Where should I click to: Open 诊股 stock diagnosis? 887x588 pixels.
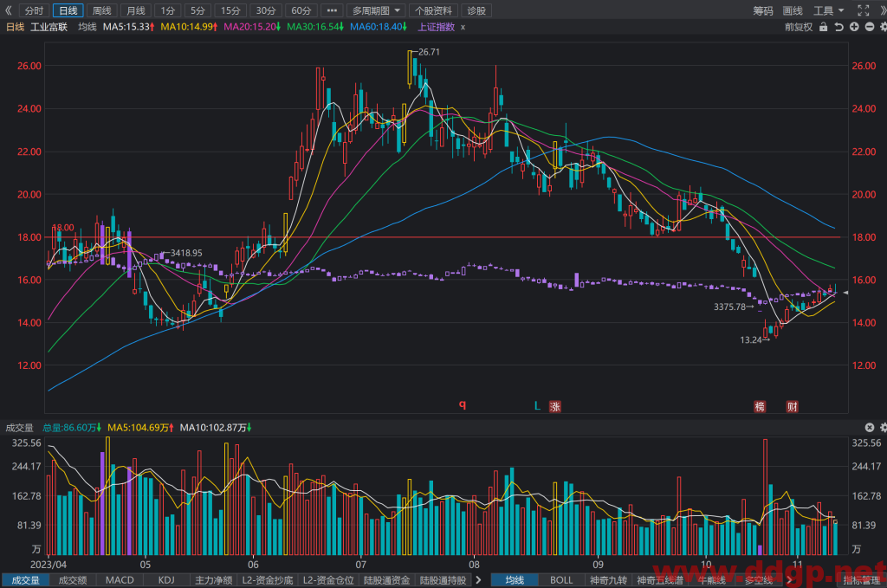click(476, 10)
